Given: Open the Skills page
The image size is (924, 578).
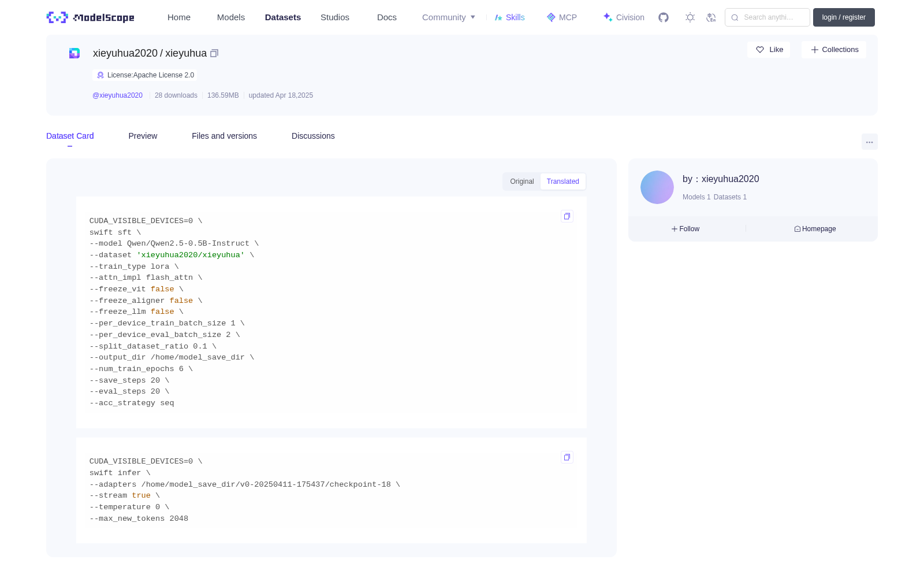Looking at the screenshot, I should pyautogui.click(x=509, y=17).
